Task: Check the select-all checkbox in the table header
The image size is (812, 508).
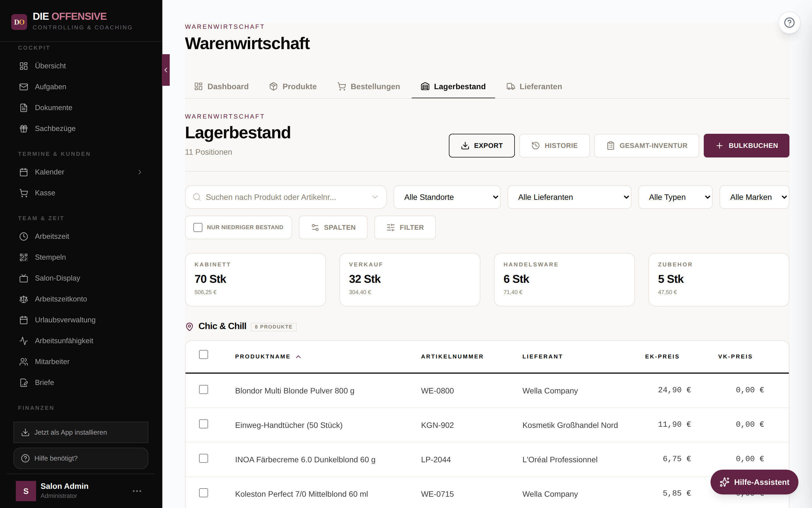Action: [203, 354]
